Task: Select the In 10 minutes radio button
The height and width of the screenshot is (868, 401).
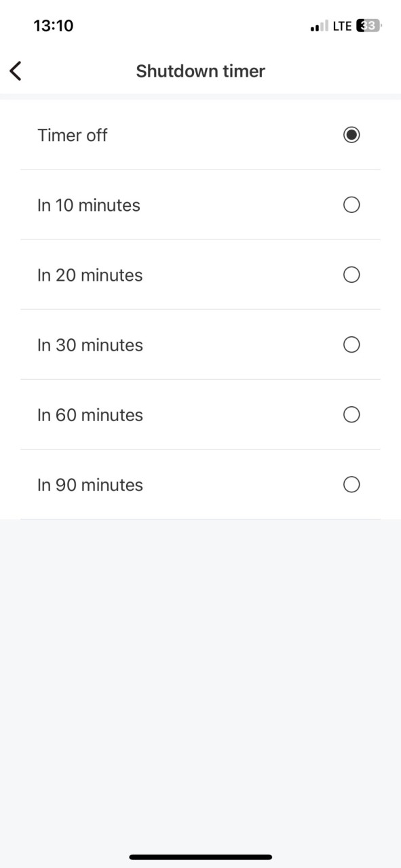Action: [351, 205]
